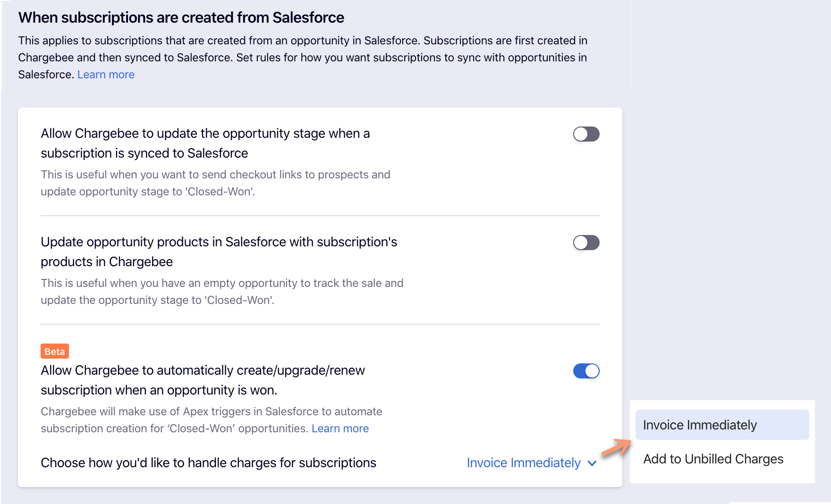Click the chevron arrow beside blue Invoice Immediately

(592, 463)
